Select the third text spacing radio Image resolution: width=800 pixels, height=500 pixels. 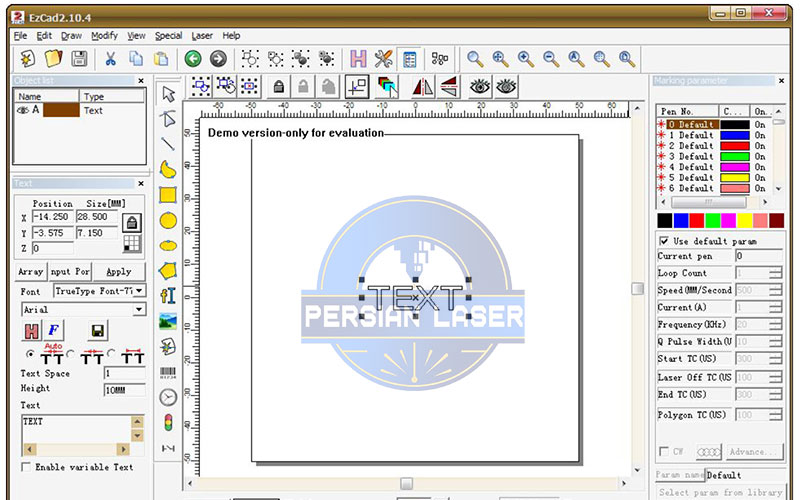click(111, 353)
